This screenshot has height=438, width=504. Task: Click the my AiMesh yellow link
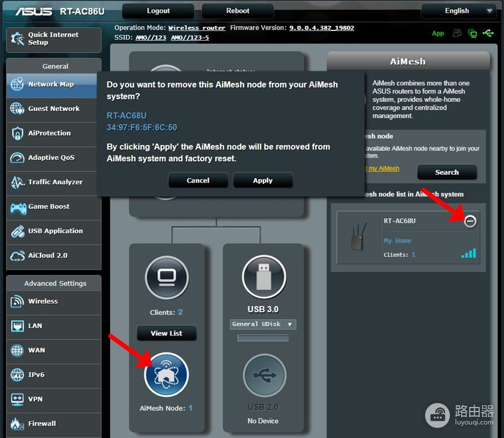click(383, 169)
